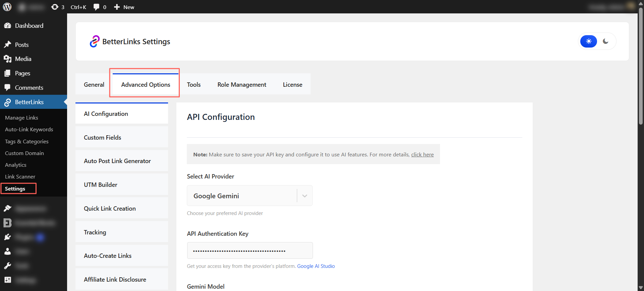Image resolution: width=644 pixels, height=291 pixels.
Task: Open Tracking section
Action: (122, 232)
